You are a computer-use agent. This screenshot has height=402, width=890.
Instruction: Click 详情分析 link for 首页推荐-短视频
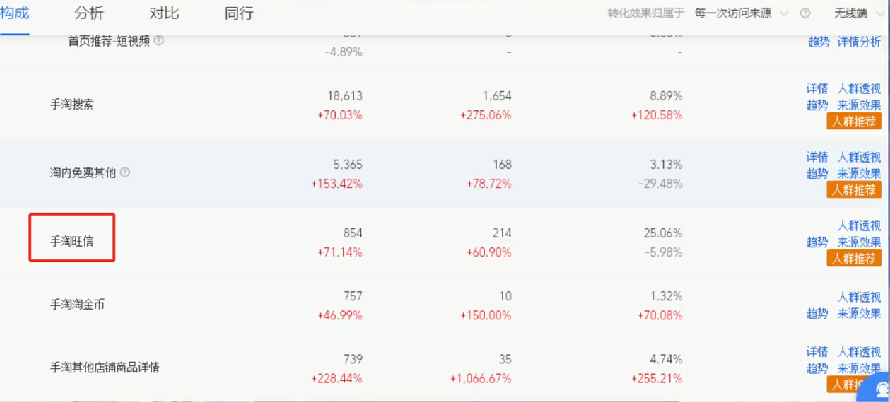(x=859, y=42)
